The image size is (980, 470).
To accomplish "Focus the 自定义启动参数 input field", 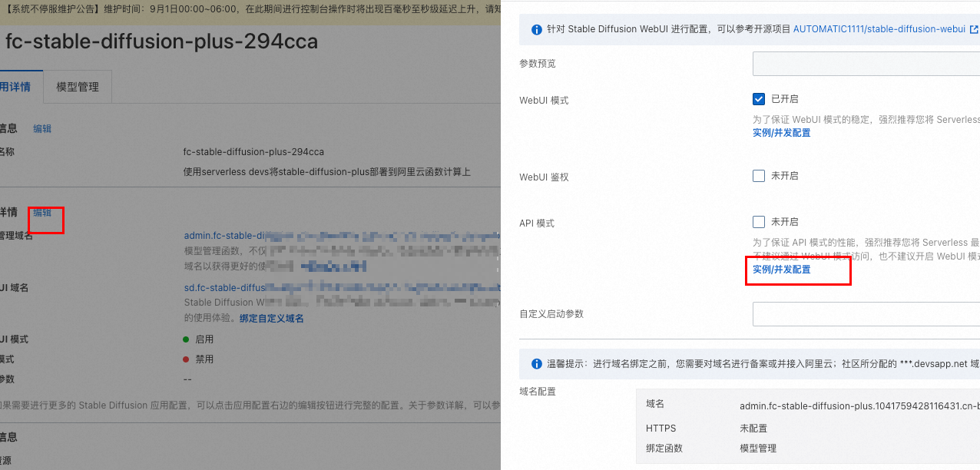I will point(866,314).
